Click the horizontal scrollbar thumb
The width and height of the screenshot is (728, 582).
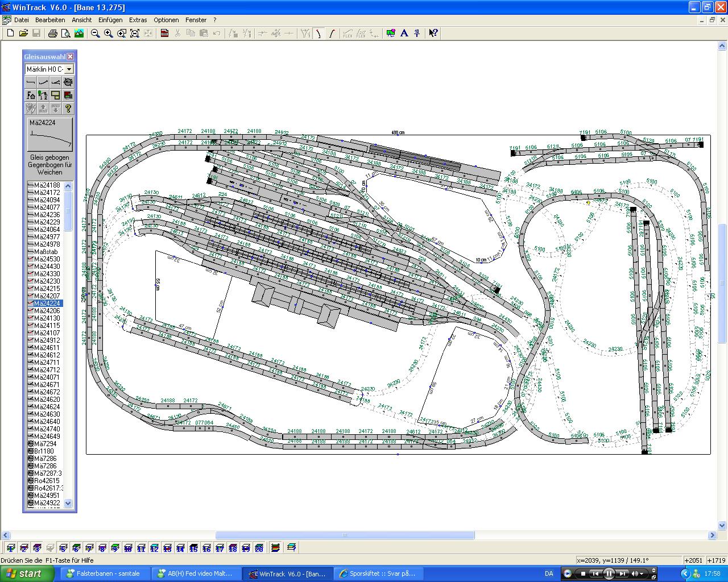(345, 535)
